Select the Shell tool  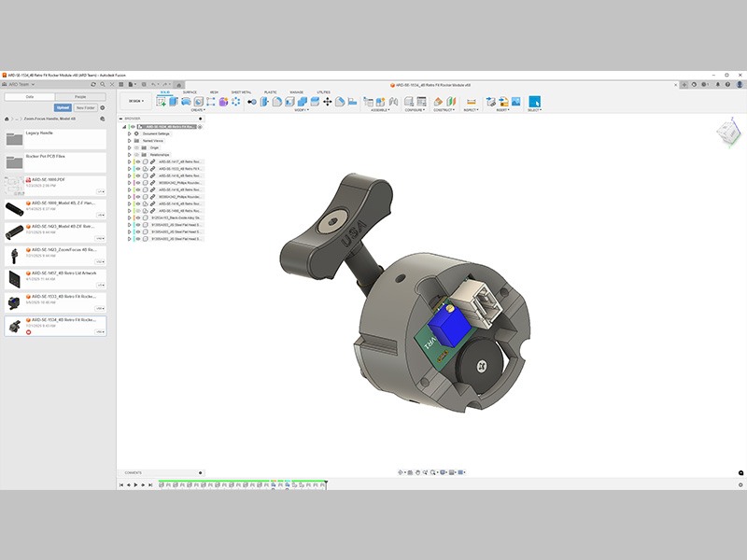(289, 102)
